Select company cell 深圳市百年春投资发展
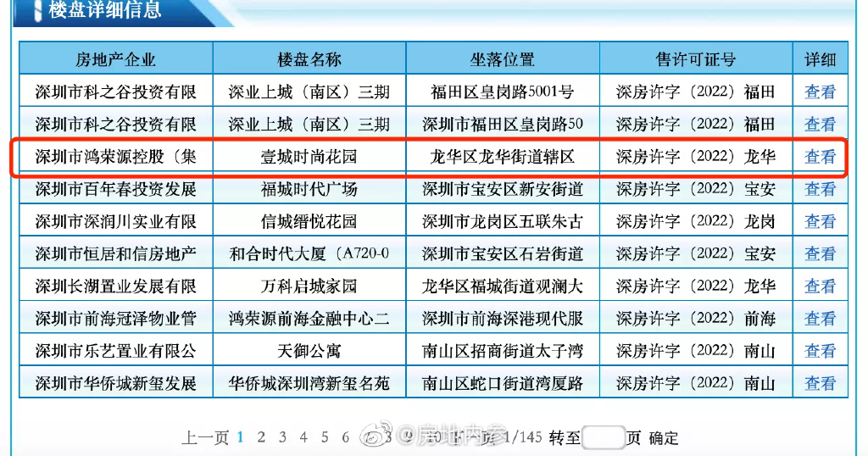The image size is (868, 456). pyautogui.click(x=115, y=189)
